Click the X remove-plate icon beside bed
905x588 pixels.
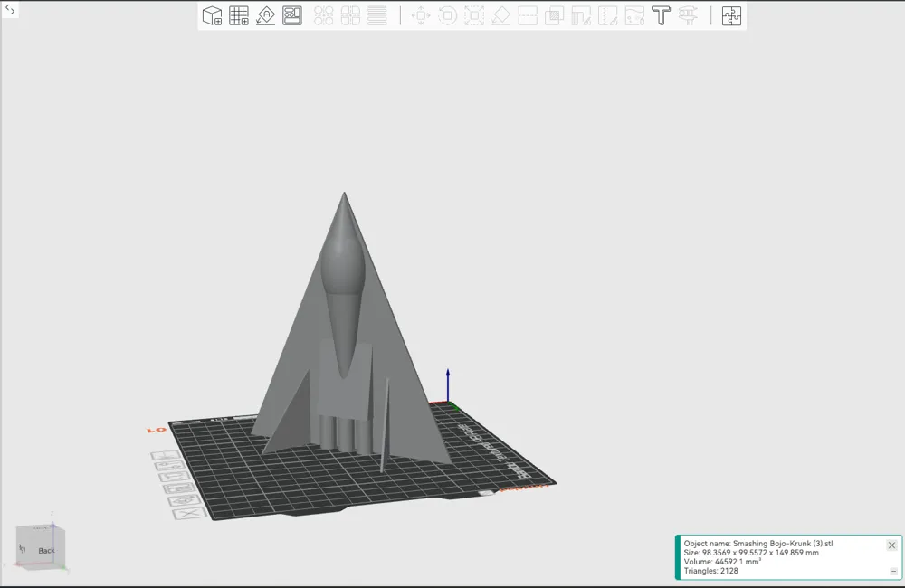click(190, 513)
